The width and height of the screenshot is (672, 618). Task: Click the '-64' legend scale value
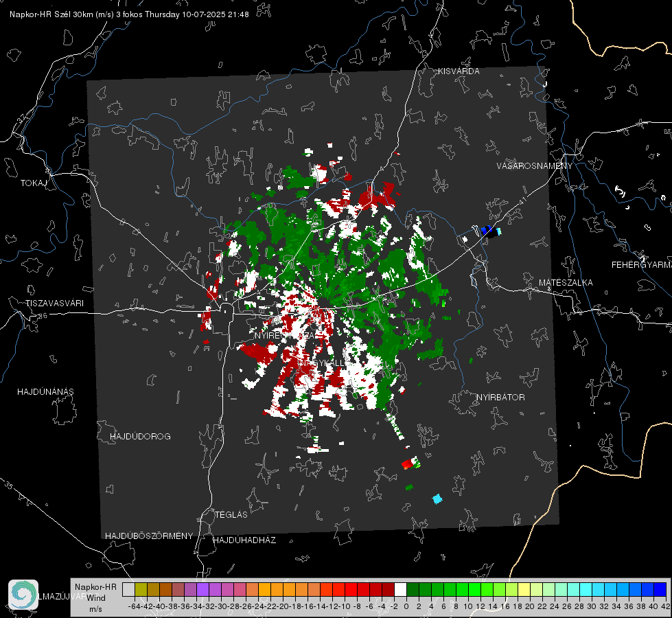click(x=134, y=606)
